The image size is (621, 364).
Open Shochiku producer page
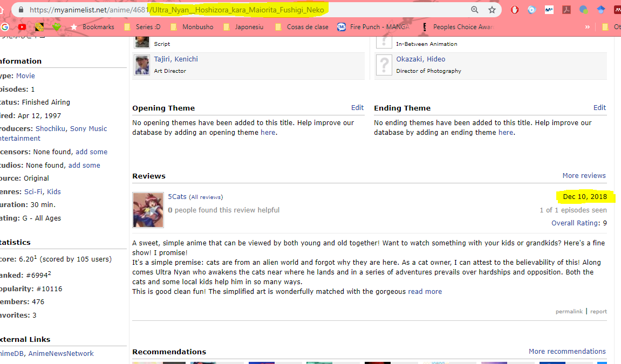click(50, 128)
